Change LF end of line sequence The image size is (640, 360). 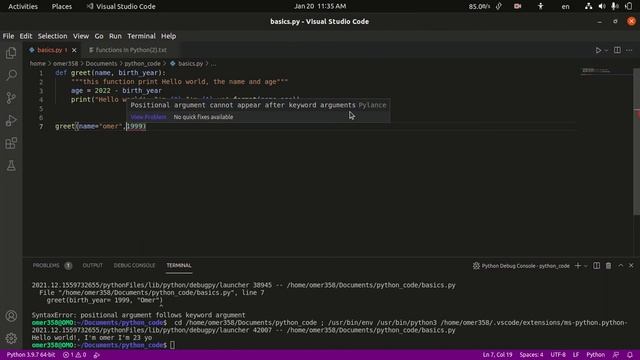576,355
